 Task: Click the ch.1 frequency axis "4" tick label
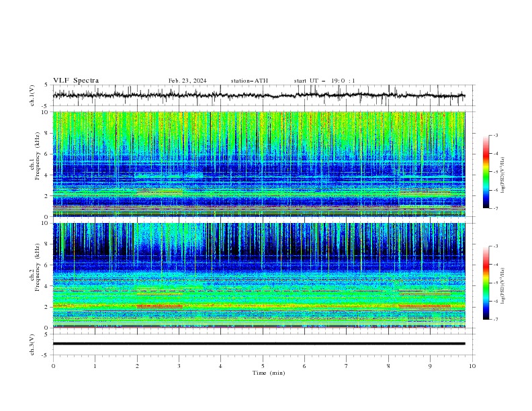point(46,175)
